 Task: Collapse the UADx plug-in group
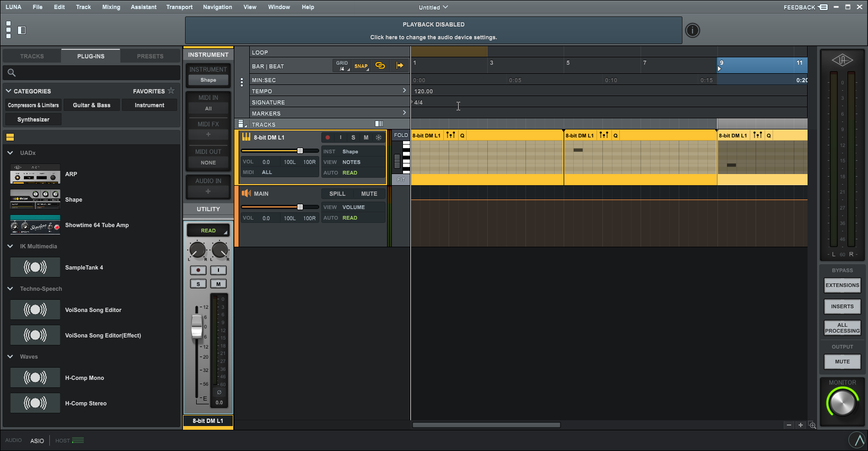pos(10,153)
